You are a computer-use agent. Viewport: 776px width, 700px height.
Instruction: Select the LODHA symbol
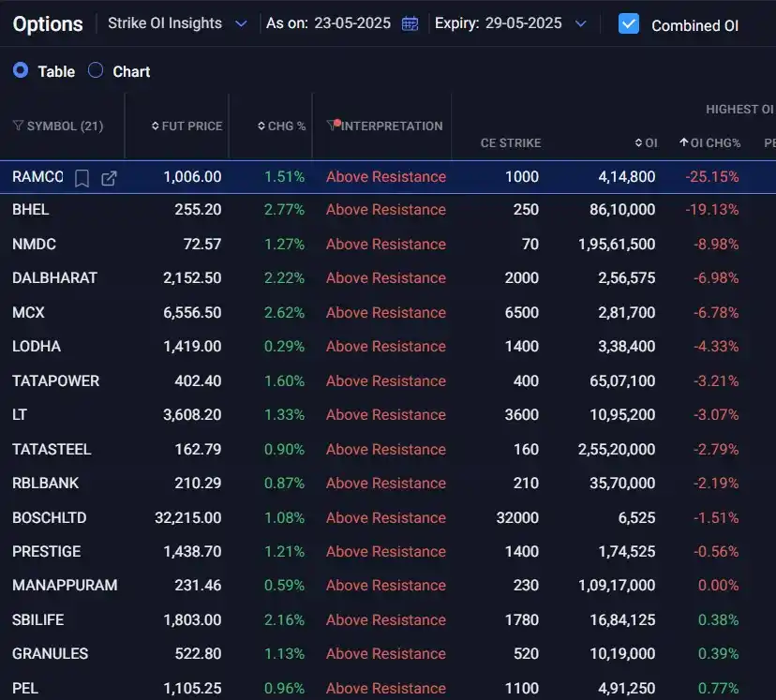click(37, 347)
